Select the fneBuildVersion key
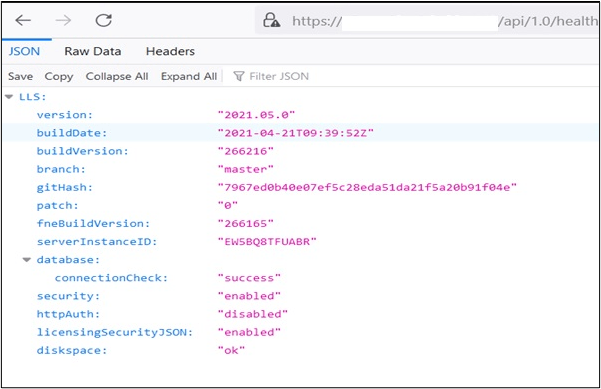Image resolution: width=601 pixels, height=389 pixels. pos(93,223)
